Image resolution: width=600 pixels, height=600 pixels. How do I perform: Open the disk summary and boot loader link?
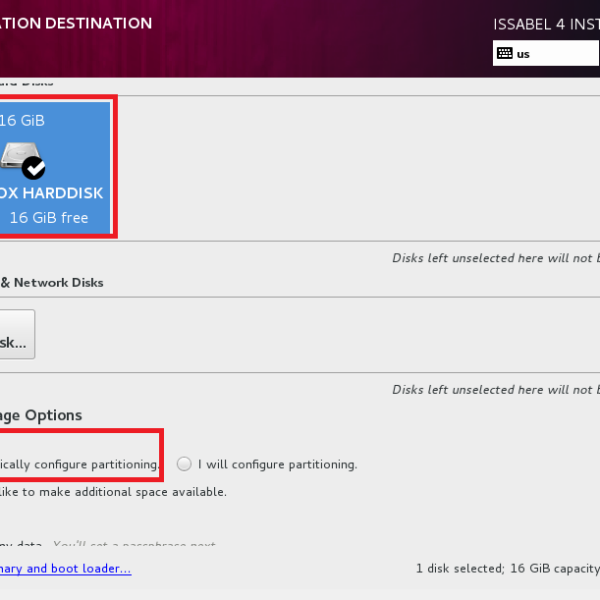tap(64, 569)
